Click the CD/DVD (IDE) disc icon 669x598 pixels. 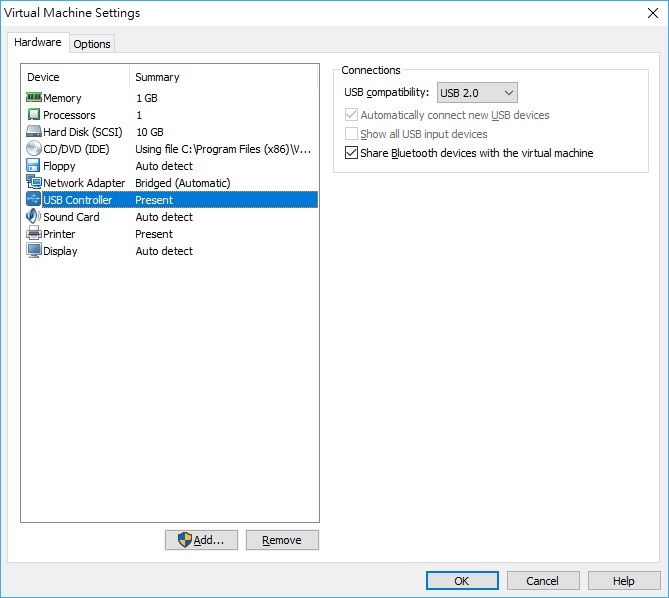click(x=34, y=148)
